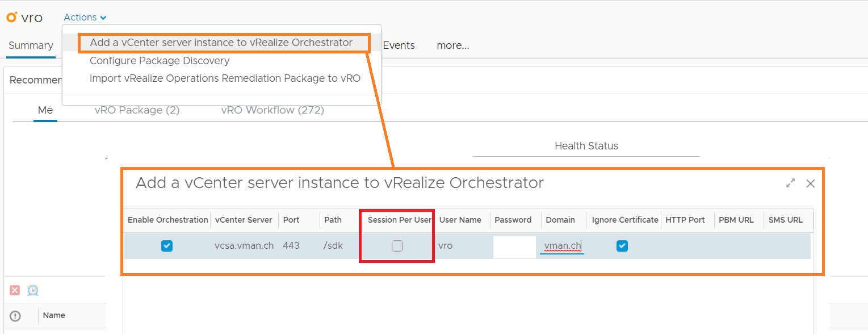Open the vRO Package (2) tab
868x334 pixels.
(x=137, y=110)
